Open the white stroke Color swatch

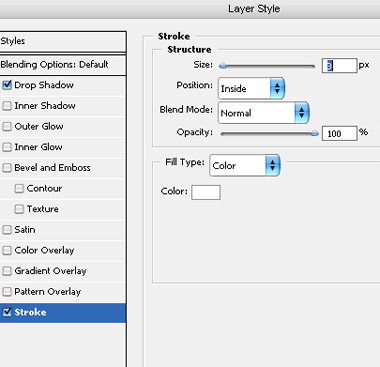(206, 192)
